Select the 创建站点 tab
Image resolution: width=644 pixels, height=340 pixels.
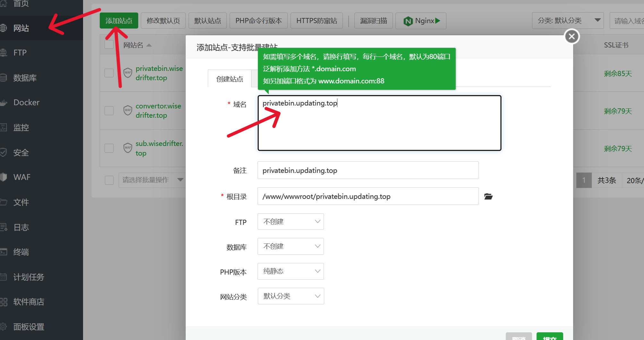230,79
